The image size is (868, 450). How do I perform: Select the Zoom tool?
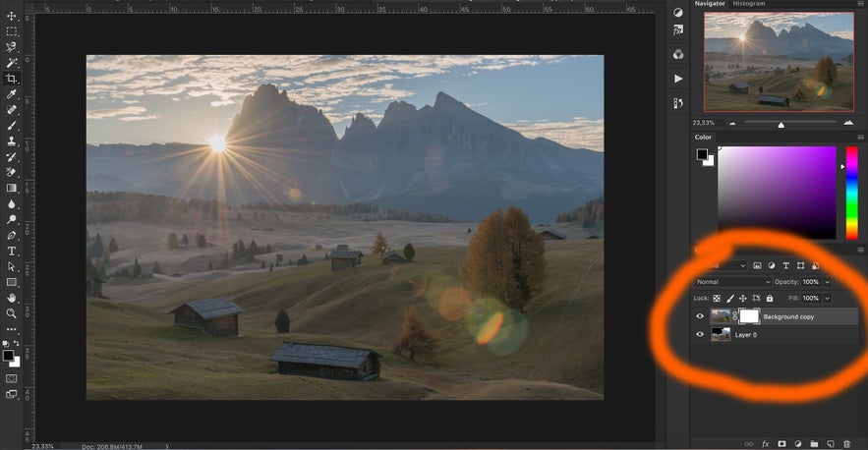tap(11, 313)
